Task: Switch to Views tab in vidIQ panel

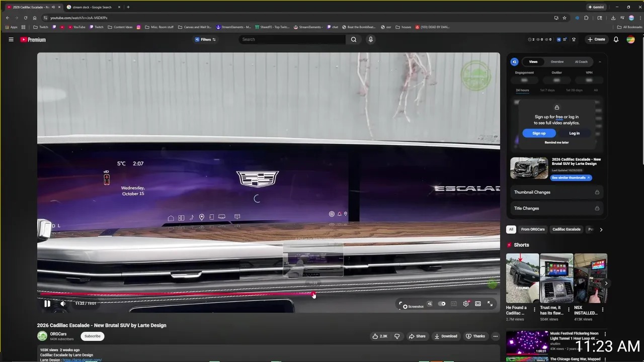Action: tap(533, 62)
